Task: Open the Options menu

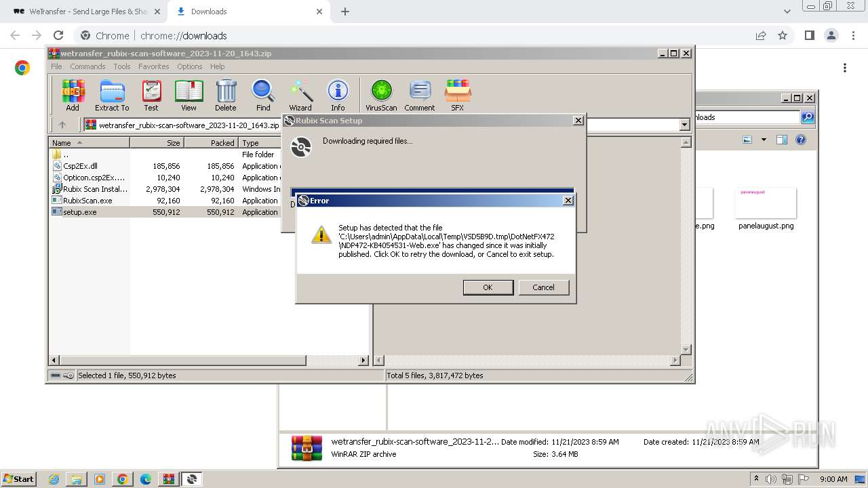Action: point(190,66)
